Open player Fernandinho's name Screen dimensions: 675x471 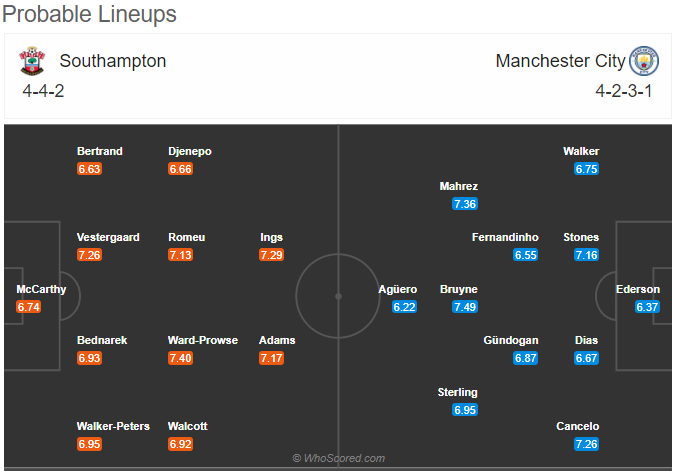(505, 237)
